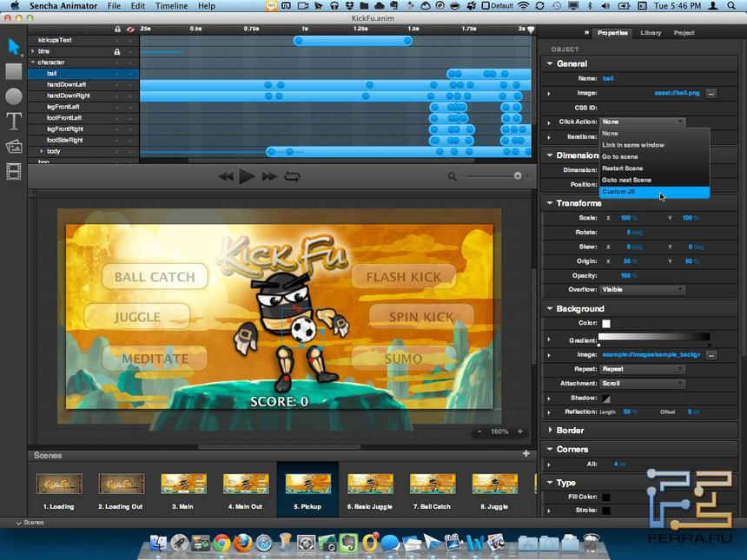Select the Movie tool in the toolbar
Viewport: 747px width, 560px height.
pos(13,172)
